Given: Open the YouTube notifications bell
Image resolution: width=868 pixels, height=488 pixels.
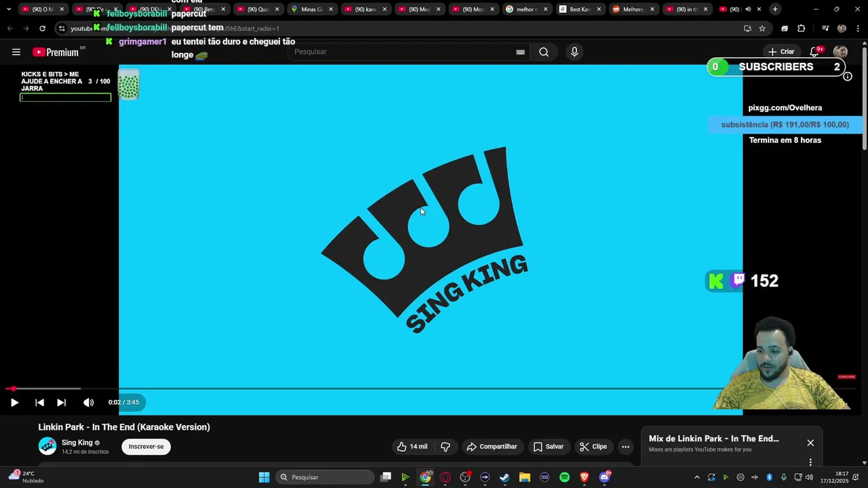Looking at the screenshot, I should pos(815,52).
